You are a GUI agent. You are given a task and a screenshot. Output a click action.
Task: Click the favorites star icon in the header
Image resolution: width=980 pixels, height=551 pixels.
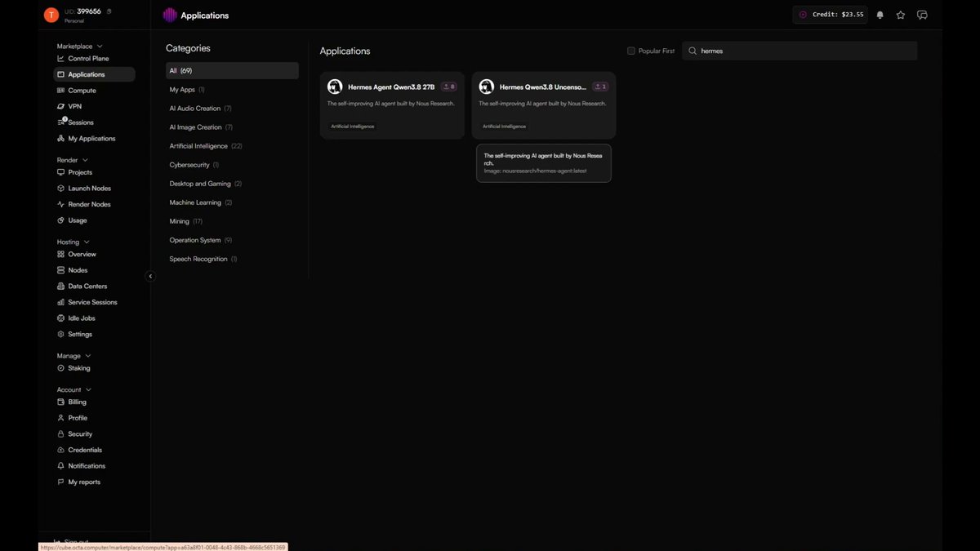tap(901, 15)
